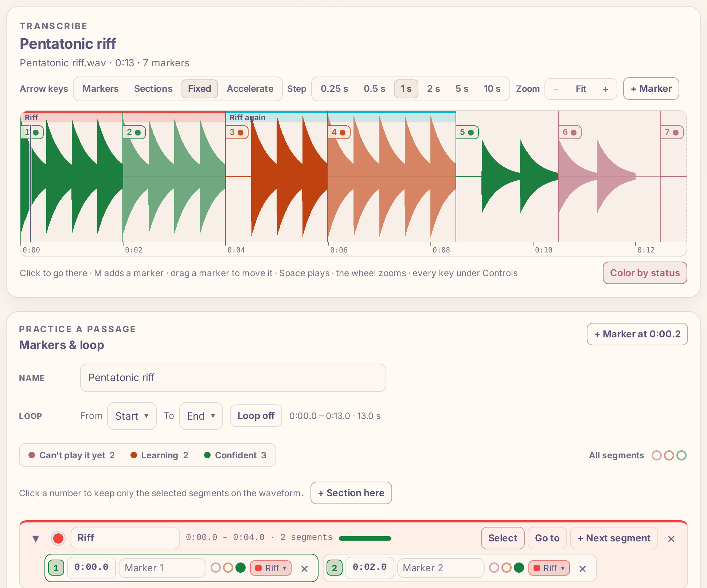Filter by Confident status
The image size is (707, 588).
point(235,455)
